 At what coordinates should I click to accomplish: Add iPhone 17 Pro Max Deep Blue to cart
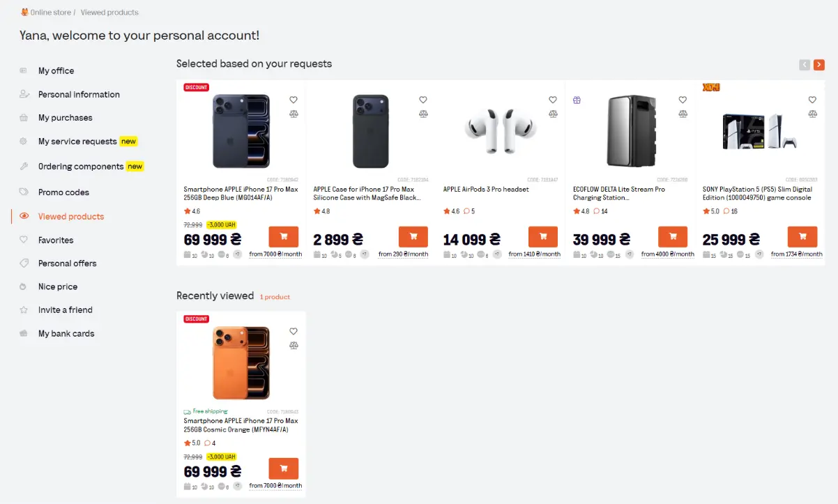(x=283, y=236)
